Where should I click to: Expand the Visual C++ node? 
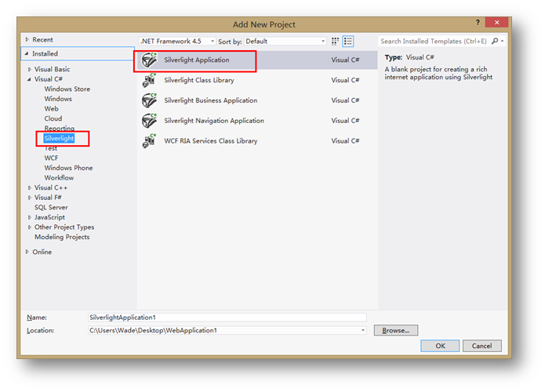(30, 187)
